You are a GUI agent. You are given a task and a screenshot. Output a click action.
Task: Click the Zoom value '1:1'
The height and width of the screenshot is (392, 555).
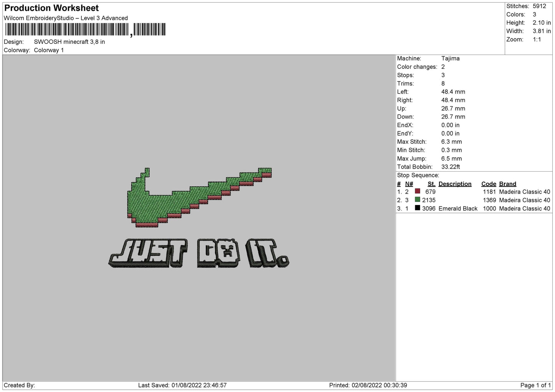click(537, 40)
